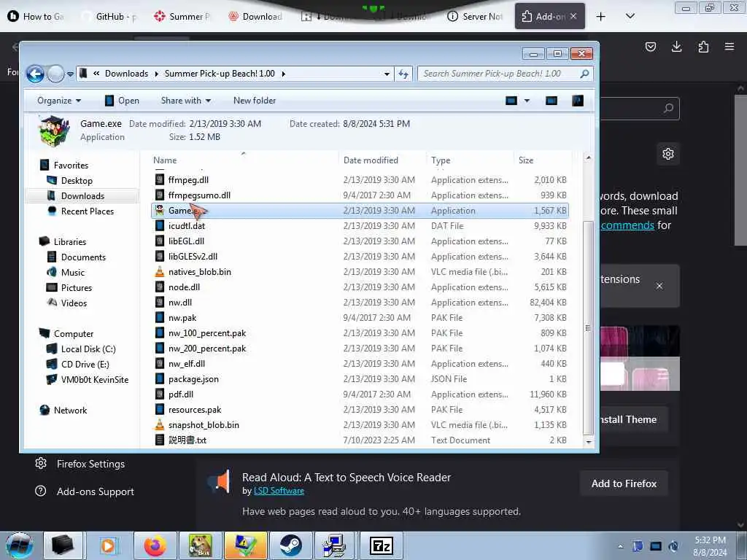
Task: Open recent locations dropdown beside Forward arrow
Action: point(70,74)
